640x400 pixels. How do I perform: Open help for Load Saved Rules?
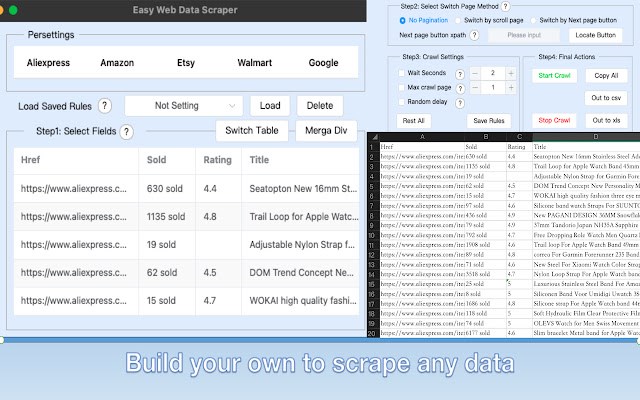coord(104,106)
